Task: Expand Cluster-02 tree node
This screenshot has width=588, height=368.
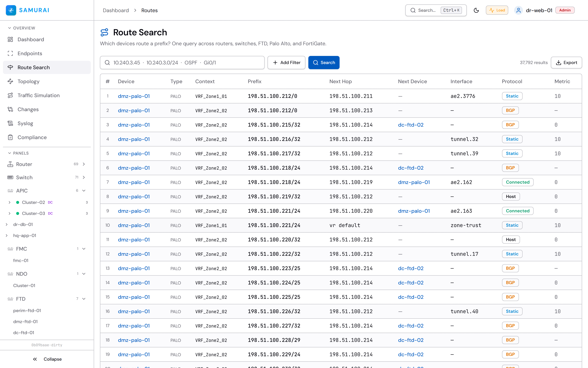Action: pyautogui.click(x=10, y=203)
